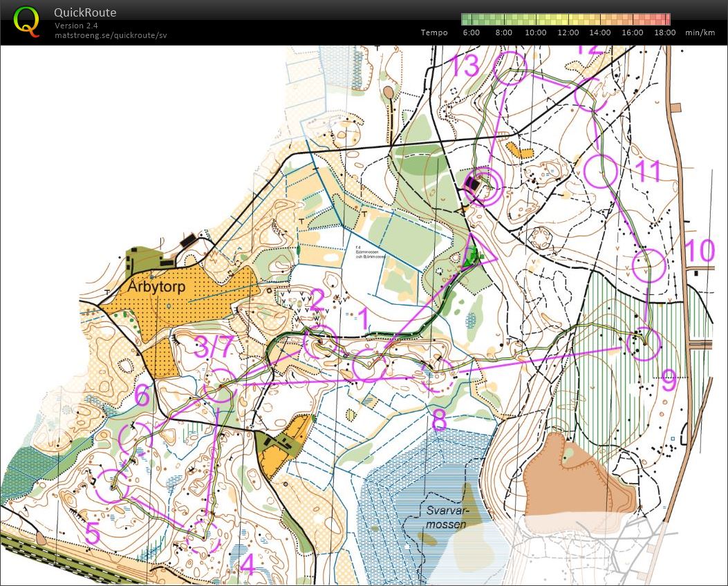728x586 pixels.
Task: Select the Version 2.4 text
Action: pos(76,26)
